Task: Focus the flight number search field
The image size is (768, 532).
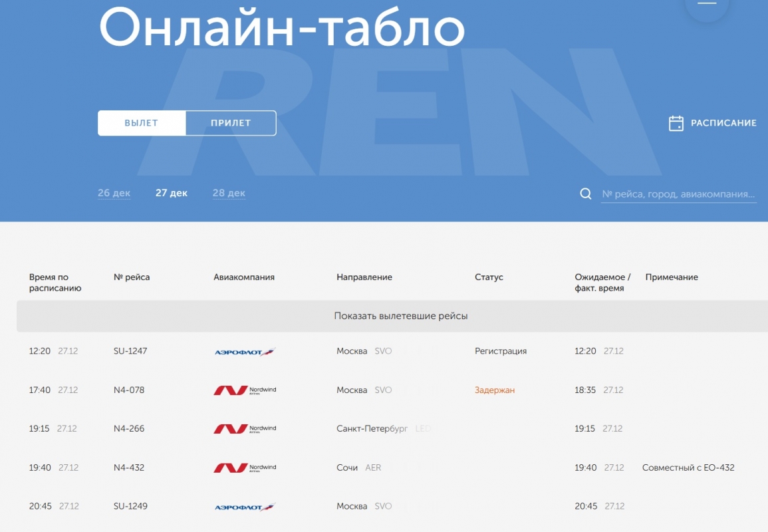Action: (678, 194)
